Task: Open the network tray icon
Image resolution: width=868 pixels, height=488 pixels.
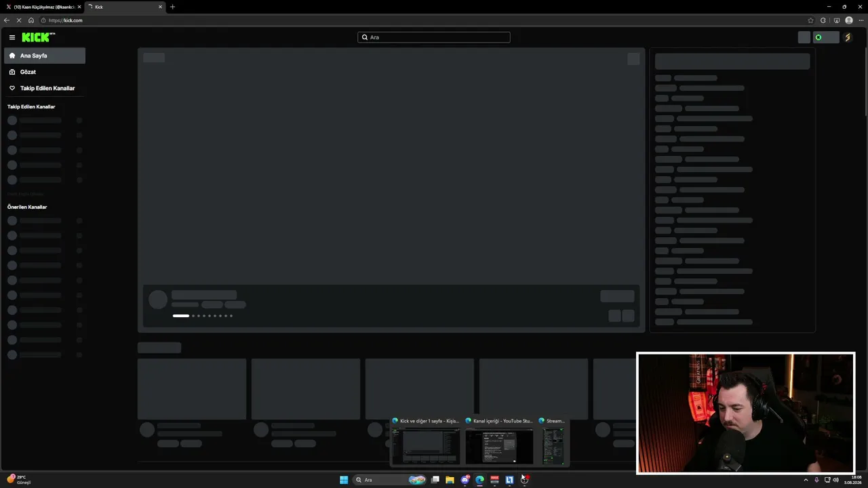Action: (x=827, y=480)
